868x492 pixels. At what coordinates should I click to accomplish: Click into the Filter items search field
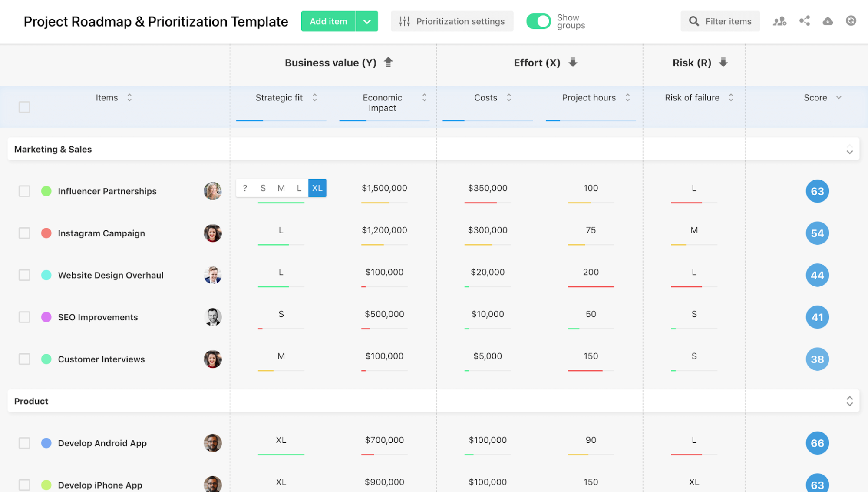click(728, 21)
